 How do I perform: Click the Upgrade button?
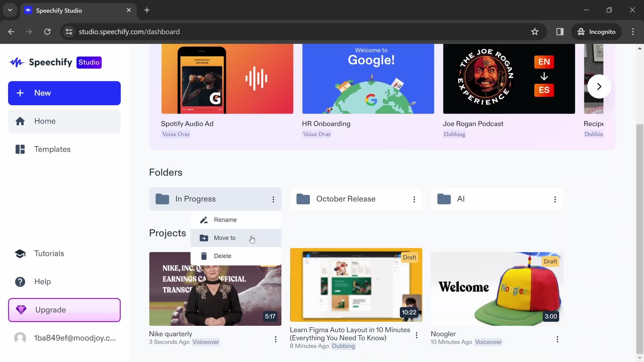coord(64,310)
